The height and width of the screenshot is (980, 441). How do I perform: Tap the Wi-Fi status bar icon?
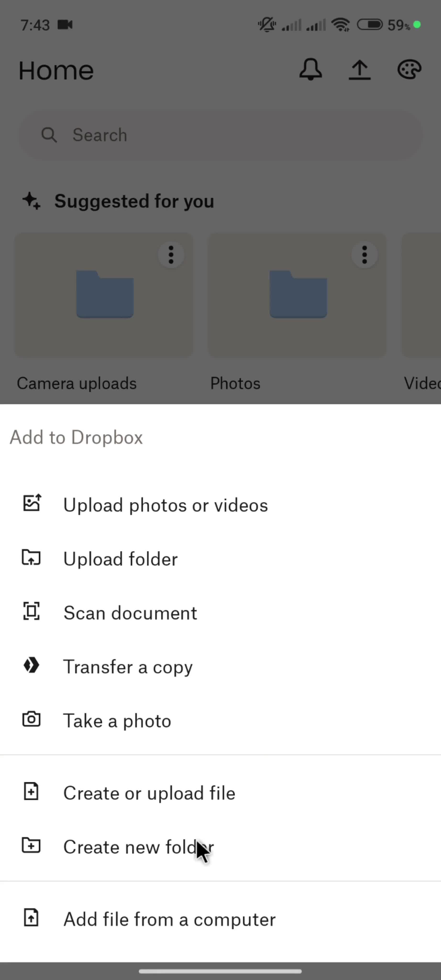(341, 25)
